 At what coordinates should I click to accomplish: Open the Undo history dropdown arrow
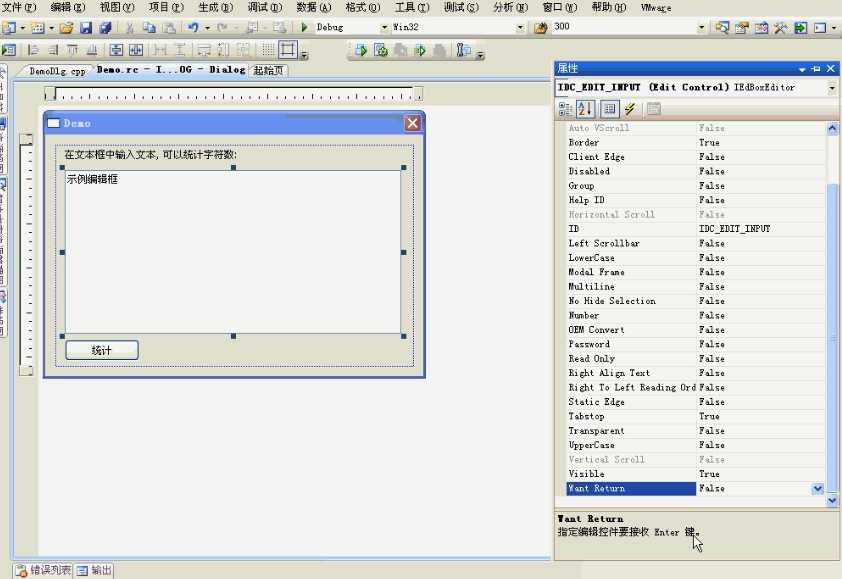tap(207, 27)
